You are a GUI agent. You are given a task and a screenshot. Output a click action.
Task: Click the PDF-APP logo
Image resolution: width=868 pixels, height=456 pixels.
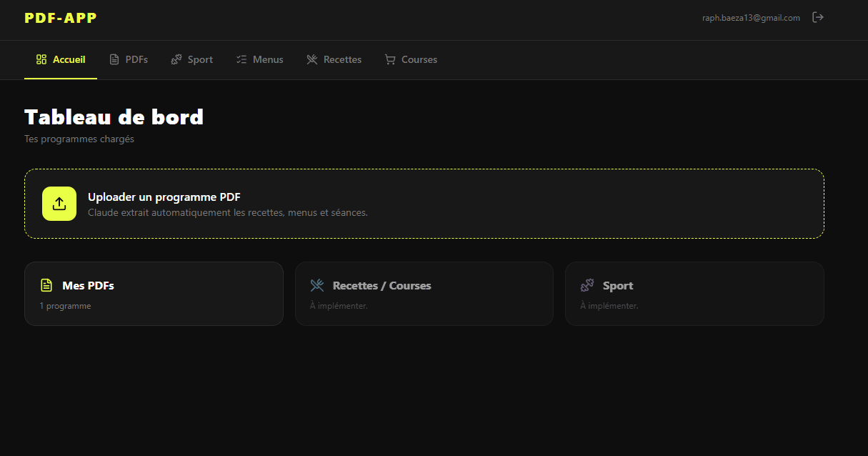point(61,18)
